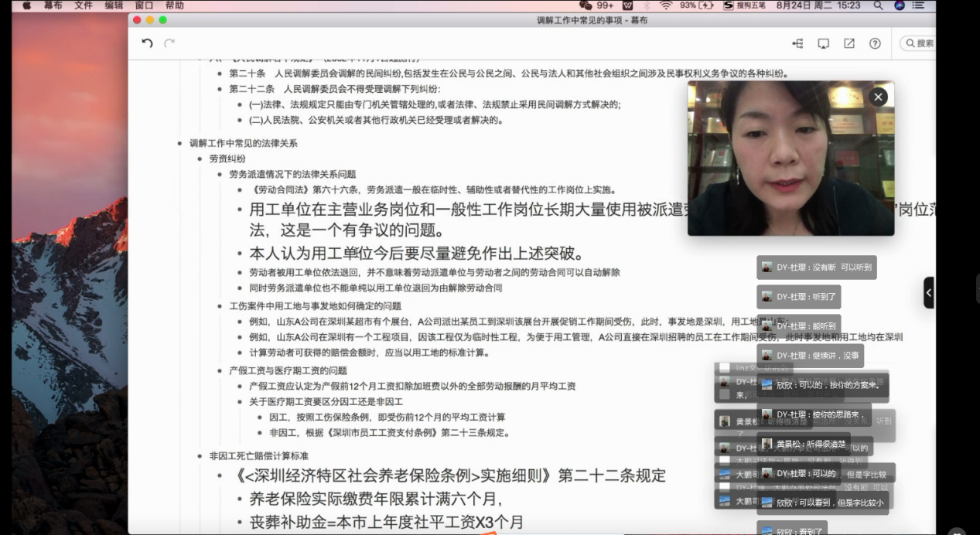This screenshot has width=980, height=535.
Task: Click chat message 欣欣：可以的，按你的方案来
Action: (822, 385)
